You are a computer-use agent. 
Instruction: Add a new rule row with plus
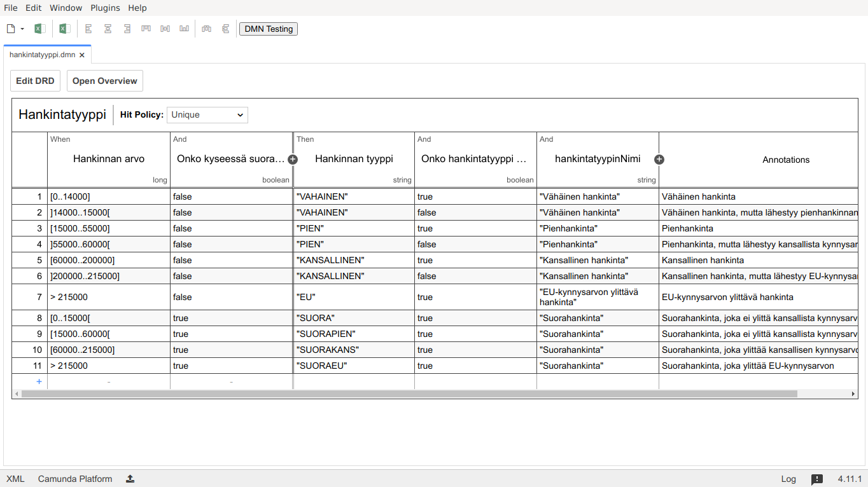click(39, 381)
